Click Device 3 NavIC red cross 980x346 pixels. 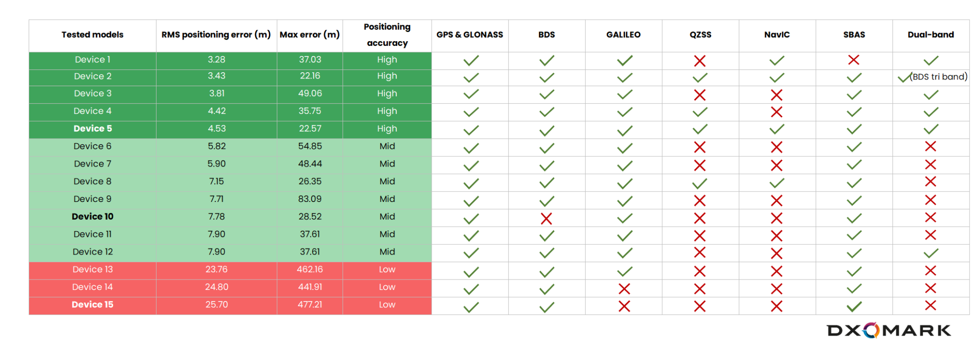(777, 95)
